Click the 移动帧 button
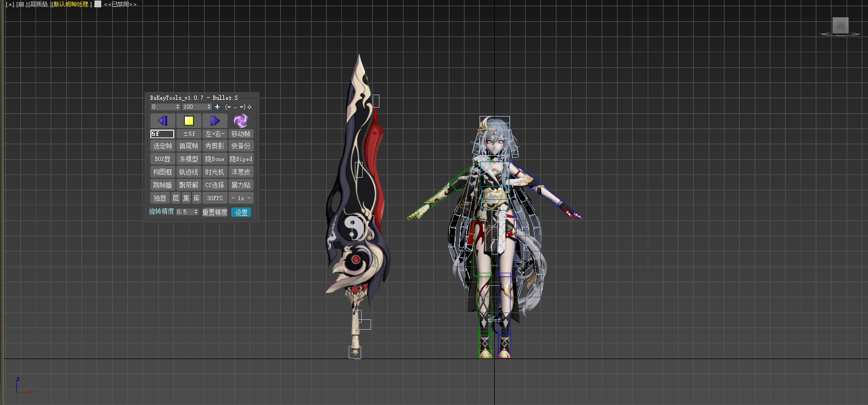 [x=241, y=134]
